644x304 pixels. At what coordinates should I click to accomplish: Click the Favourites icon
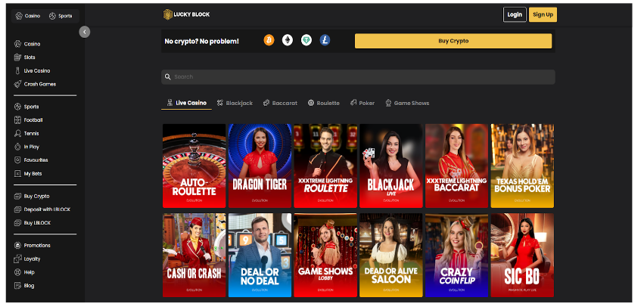[17, 160]
